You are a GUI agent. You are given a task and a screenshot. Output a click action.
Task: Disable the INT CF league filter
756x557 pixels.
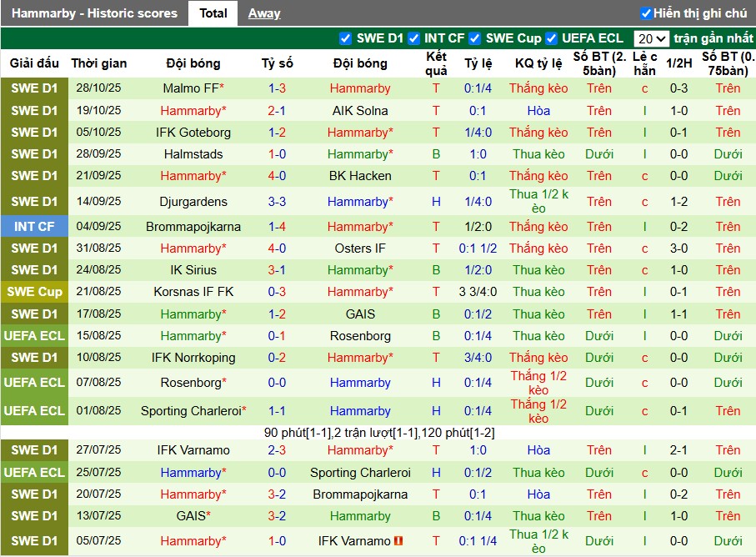(412, 38)
